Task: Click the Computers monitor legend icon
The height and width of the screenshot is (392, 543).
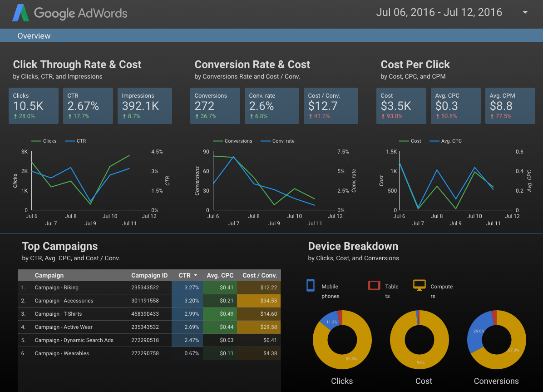Action: [x=420, y=285]
